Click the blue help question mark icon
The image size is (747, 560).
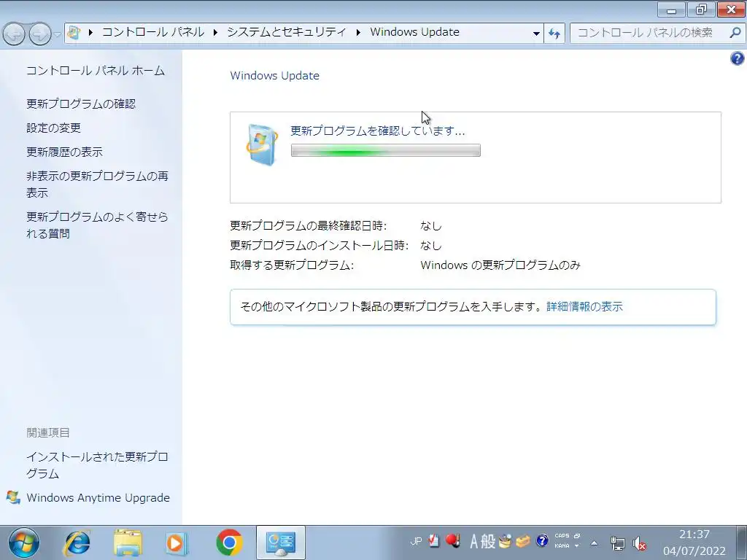737,58
